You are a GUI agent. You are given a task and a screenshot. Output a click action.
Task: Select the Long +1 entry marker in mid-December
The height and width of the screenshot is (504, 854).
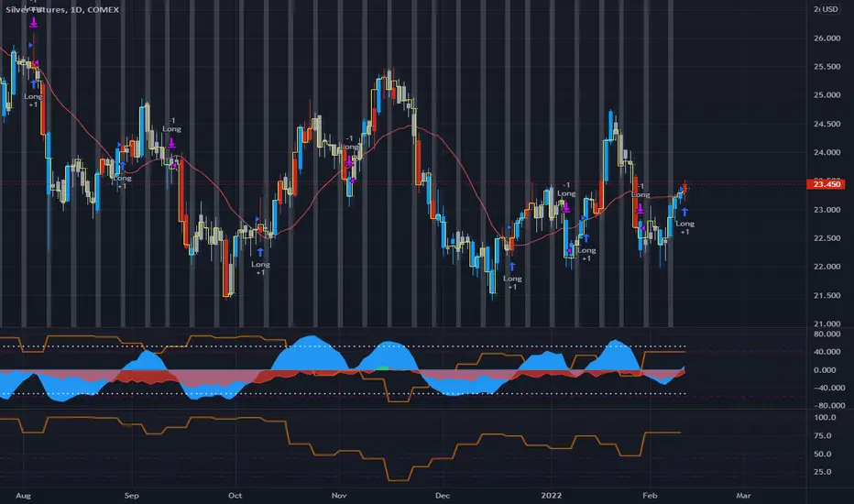coord(512,276)
